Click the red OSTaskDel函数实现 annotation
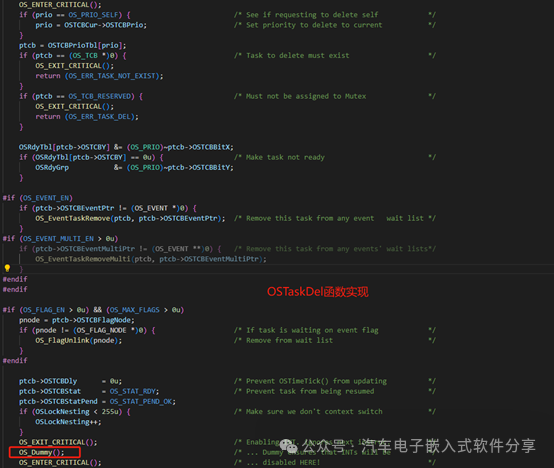This screenshot has width=554, height=468. click(x=318, y=292)
